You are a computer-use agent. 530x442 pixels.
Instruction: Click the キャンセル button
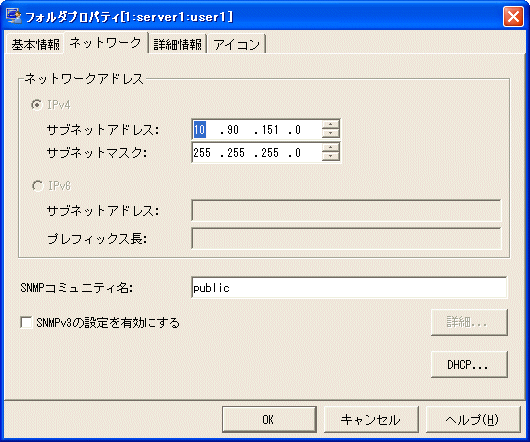coord(371,419)
